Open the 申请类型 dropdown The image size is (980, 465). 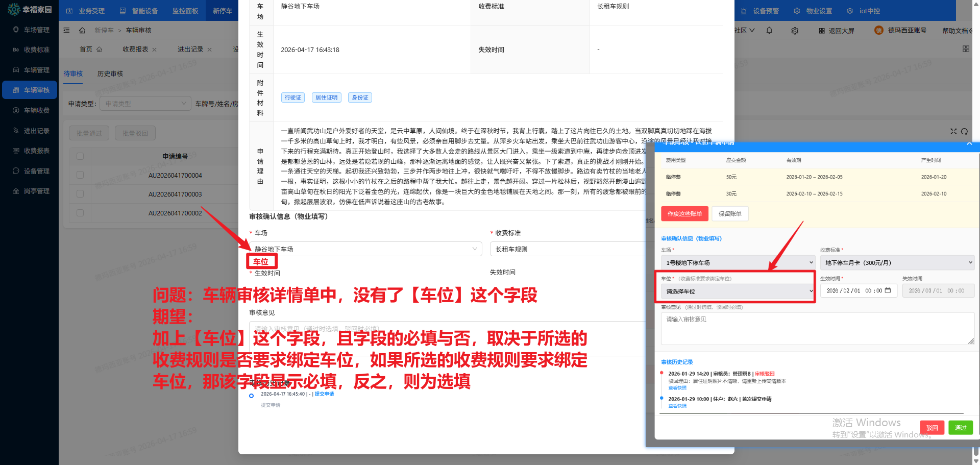tap(145, 103)
